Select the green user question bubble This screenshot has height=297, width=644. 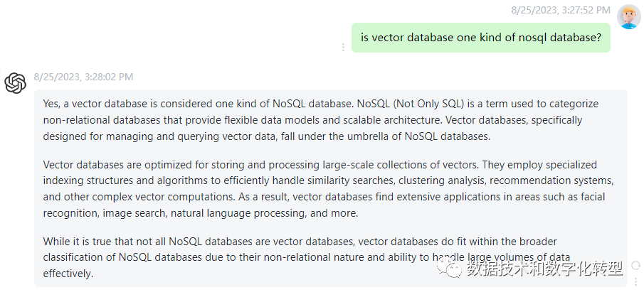click(x=481, y=38)
